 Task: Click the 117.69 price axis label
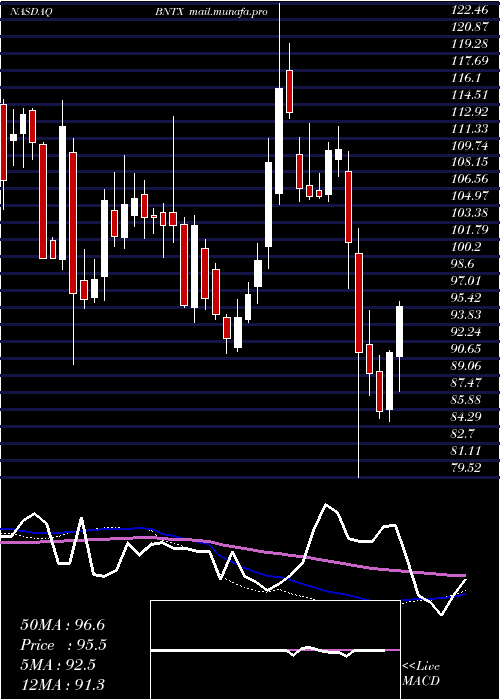pos(468,61)
